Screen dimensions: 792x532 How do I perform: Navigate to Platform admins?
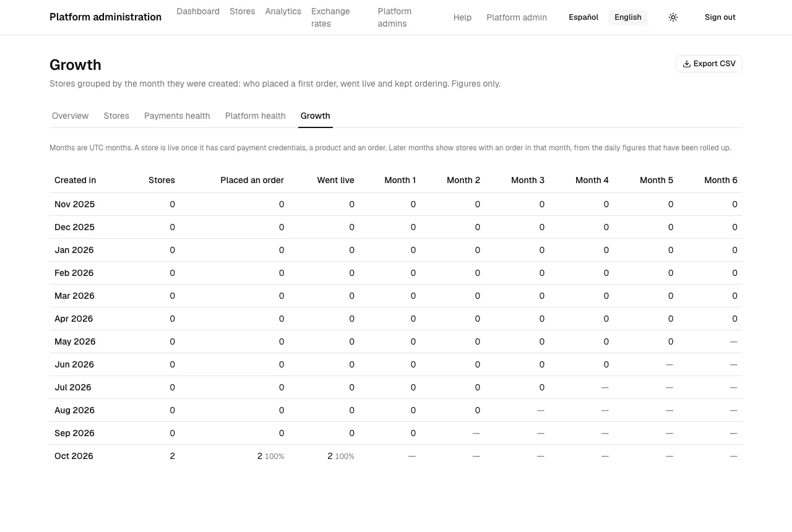(395, 17)
